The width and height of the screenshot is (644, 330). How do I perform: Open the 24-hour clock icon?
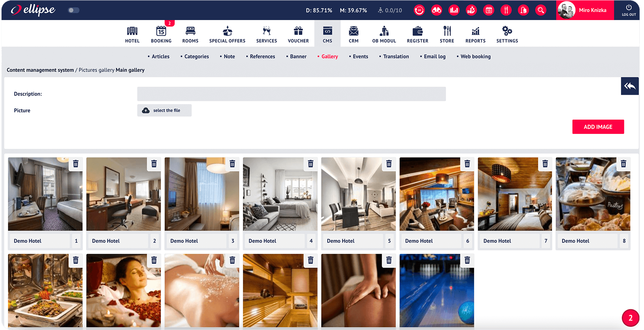(419, 10)
